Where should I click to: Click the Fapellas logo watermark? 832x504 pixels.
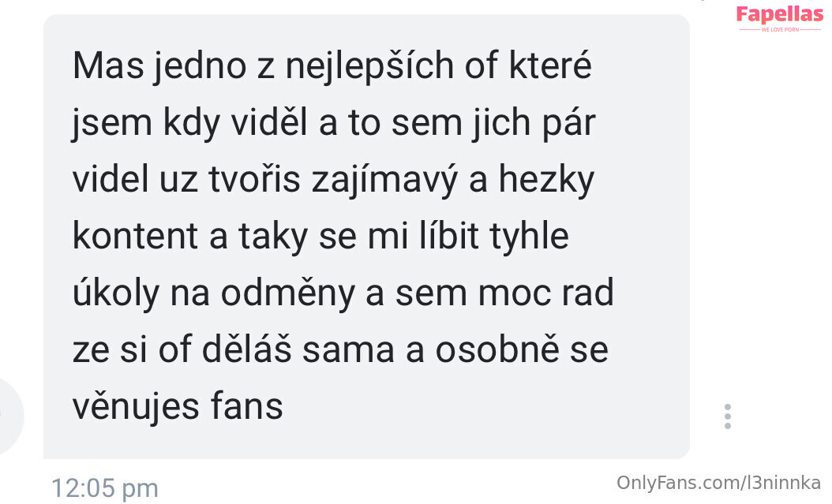[779, 15]
